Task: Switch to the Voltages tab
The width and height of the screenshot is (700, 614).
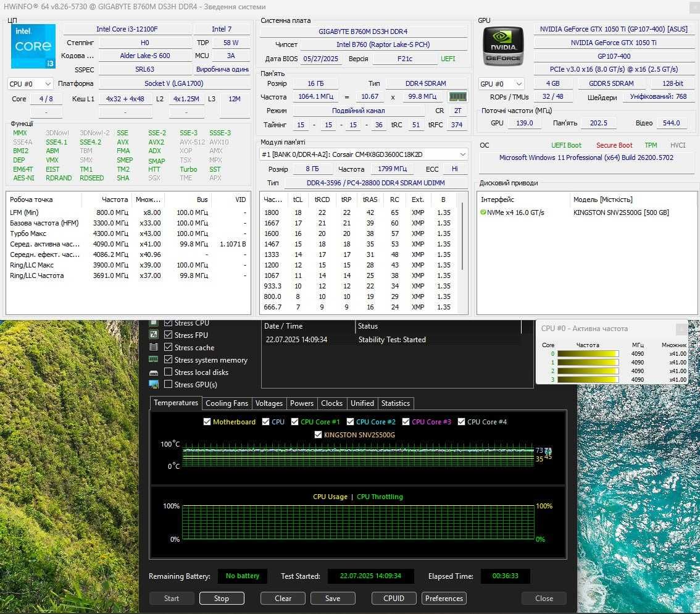Action: coord(269,403)
